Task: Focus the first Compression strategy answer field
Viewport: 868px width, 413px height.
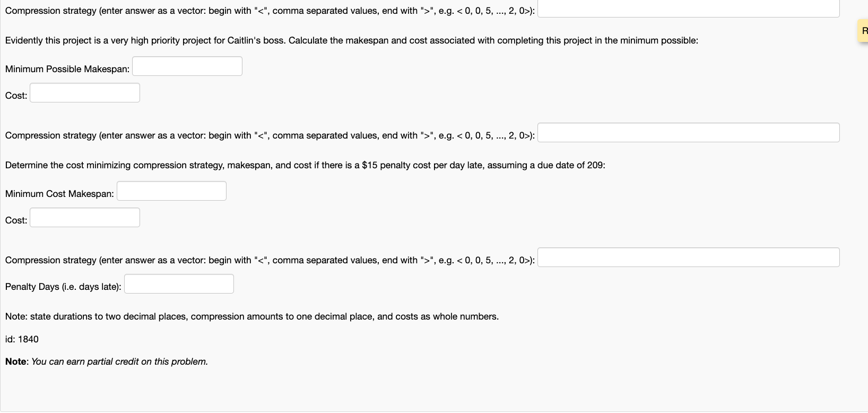Action: (x=688, y=8)
